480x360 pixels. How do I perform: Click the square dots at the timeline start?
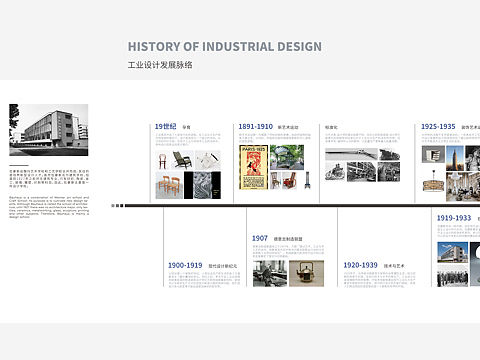[x=117, y=206]
